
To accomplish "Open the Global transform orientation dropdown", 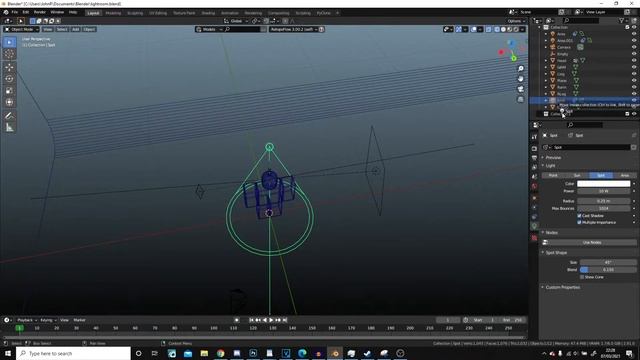I will coord(236,21).
